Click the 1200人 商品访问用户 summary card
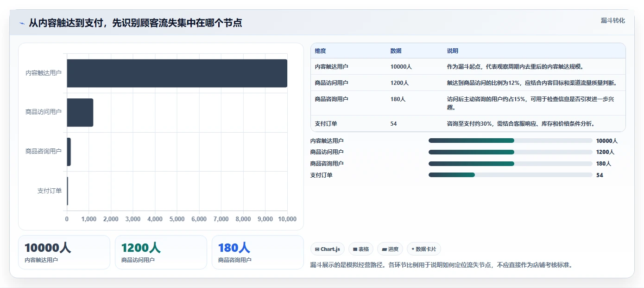 (161, 252)
